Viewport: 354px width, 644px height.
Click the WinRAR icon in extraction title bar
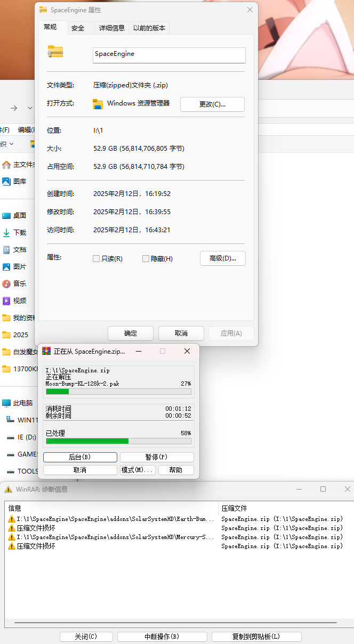point(46,351)
